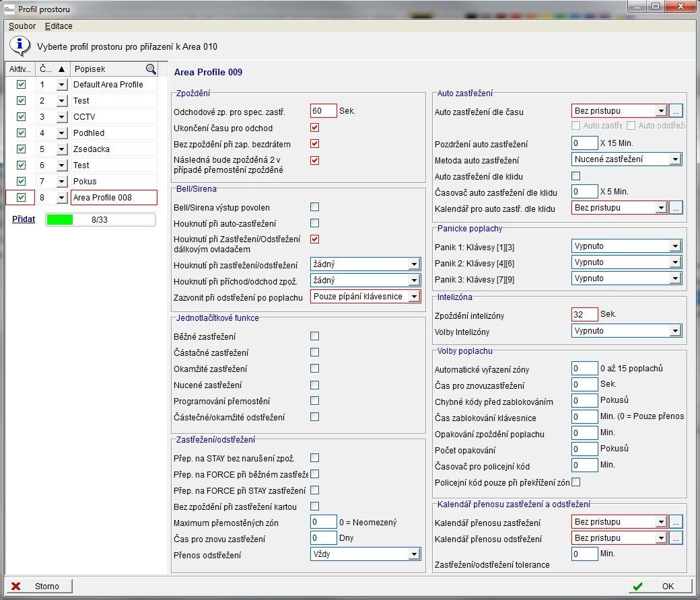The image size is (700, 600).
Task: Expand Metoda auto zastřežení dropdown
Action: click(675, 159)
